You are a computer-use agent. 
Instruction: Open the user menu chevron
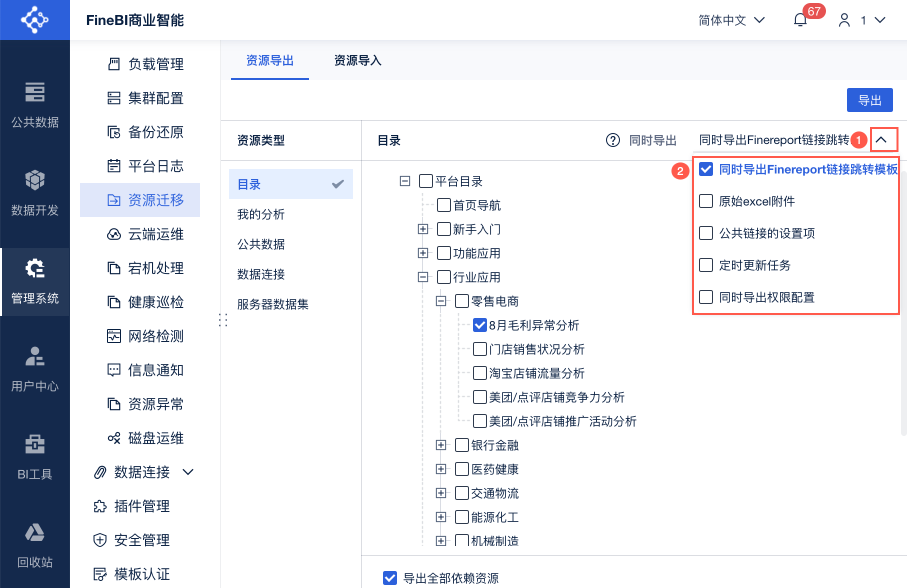tap(880, 20)
